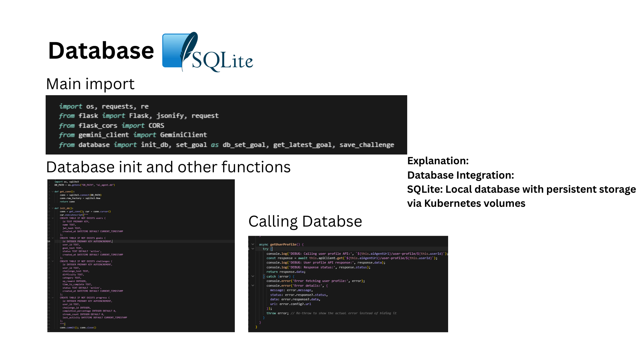The image size is (644, 362).
Task: Collapse the get_conn function fold arrow
Action: (53, 192)
